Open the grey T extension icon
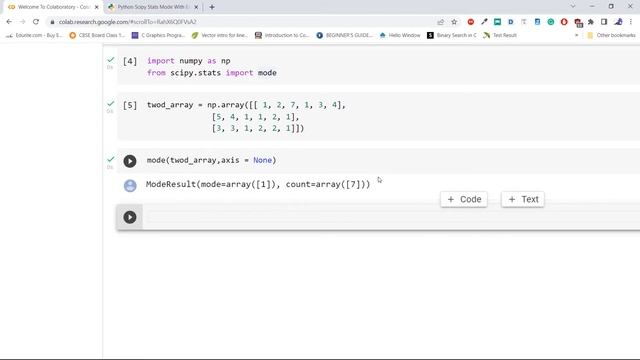640x360 pixels. [x=524, y=22]
